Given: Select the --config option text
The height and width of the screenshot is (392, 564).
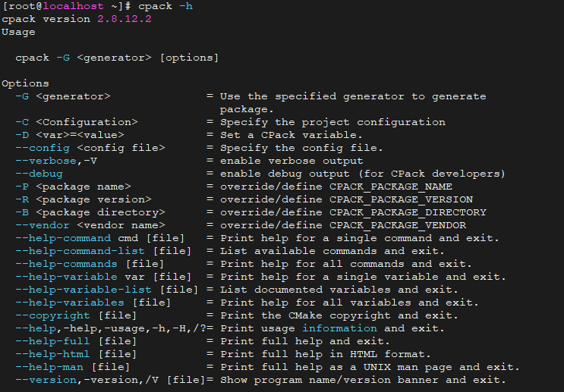Looking at the screenshot, I should click(43, 148).
